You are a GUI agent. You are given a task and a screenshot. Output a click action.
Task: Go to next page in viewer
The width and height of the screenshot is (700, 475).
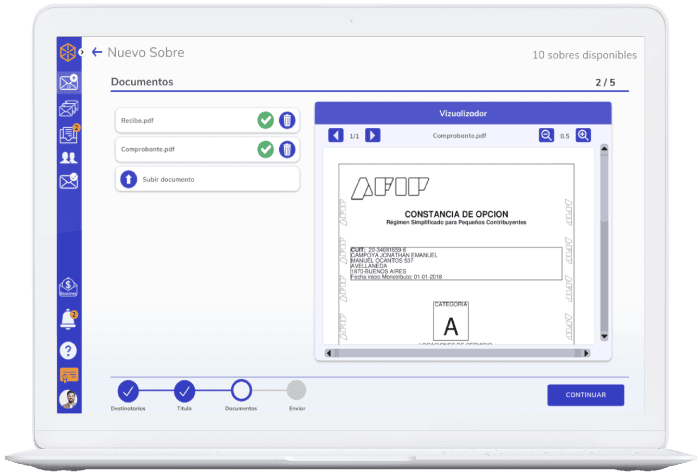click(x=372, y=135)
